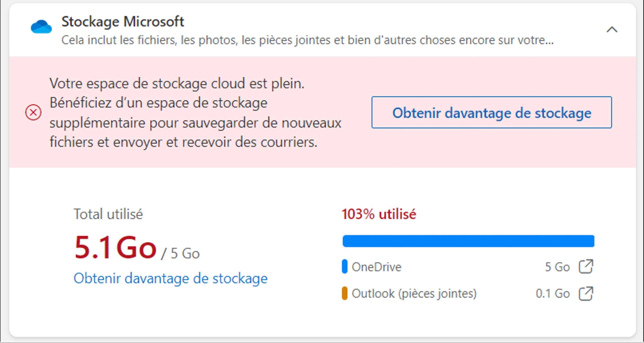Image resolution: width=644 pixels, height=343 pixels.
Task: Click the truncated Cela inclut les fichiers subtitle
Action: click(307, 40)
